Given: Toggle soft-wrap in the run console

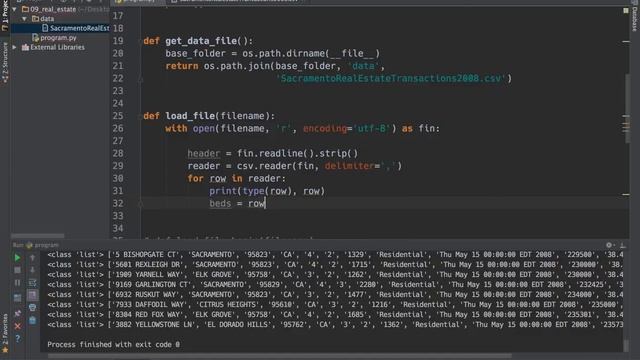Looking at the screenshot, I should click(x=32, y=282).
